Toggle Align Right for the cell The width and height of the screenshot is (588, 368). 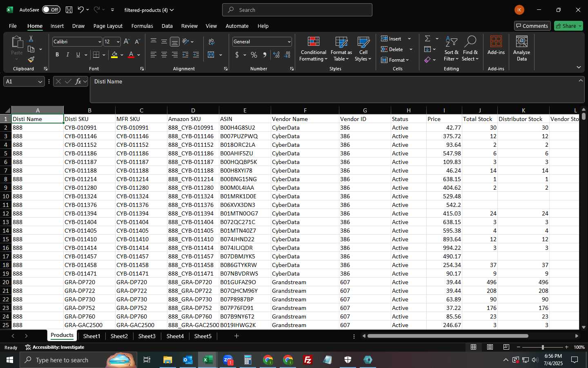(x=175, y=55)
